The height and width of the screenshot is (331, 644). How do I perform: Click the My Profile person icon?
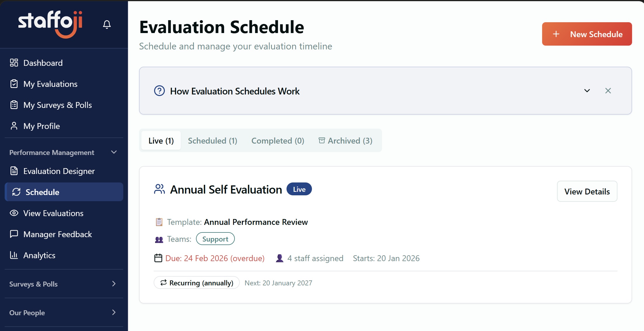14,126
